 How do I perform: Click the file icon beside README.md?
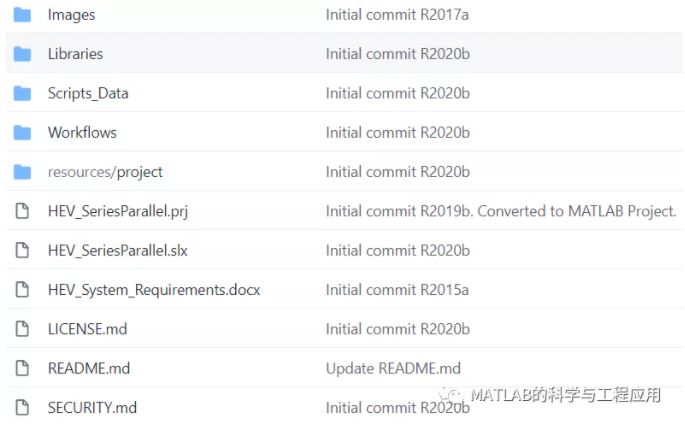pyautogui.click(x=22, y=368)
